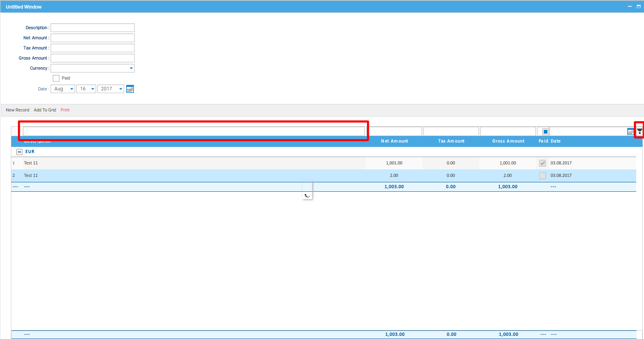644x339 pixels.
Task: Sort by the Tax Amount column header
Action: 451,141
